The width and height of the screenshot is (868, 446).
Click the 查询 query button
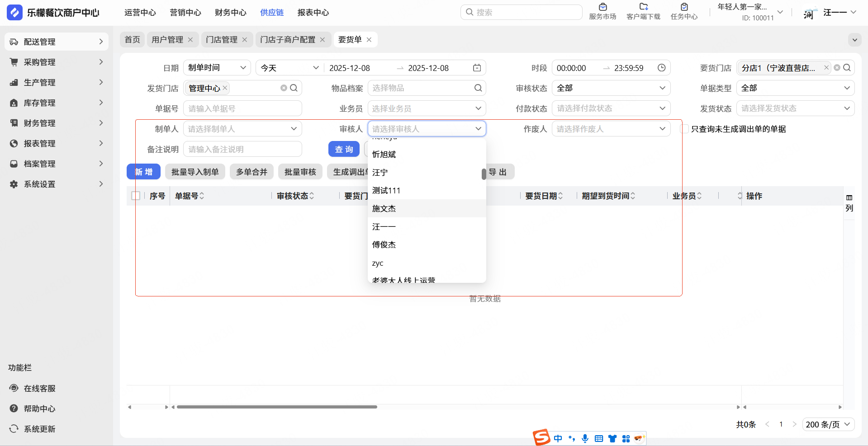coord(344,149)
